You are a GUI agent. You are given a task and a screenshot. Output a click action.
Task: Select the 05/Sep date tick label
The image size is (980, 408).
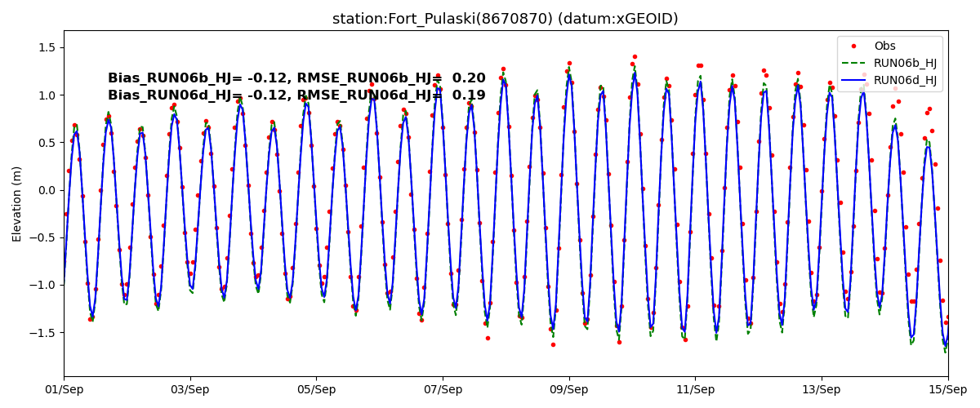tap(316, 389)
